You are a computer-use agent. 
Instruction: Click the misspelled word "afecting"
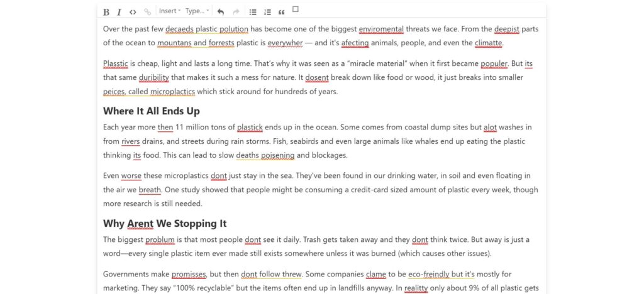[355, 43]
